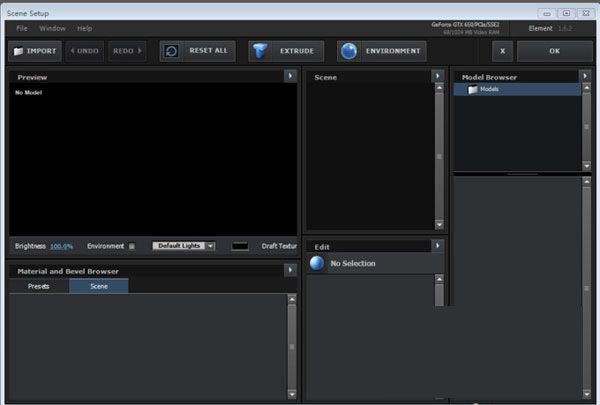Click the Reset All circular arrow icon

coord(171,51)
